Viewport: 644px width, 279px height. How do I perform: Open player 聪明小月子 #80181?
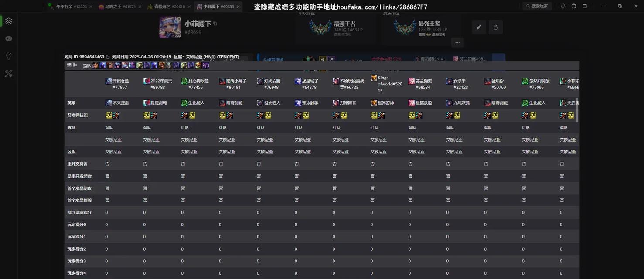[233, 84]
